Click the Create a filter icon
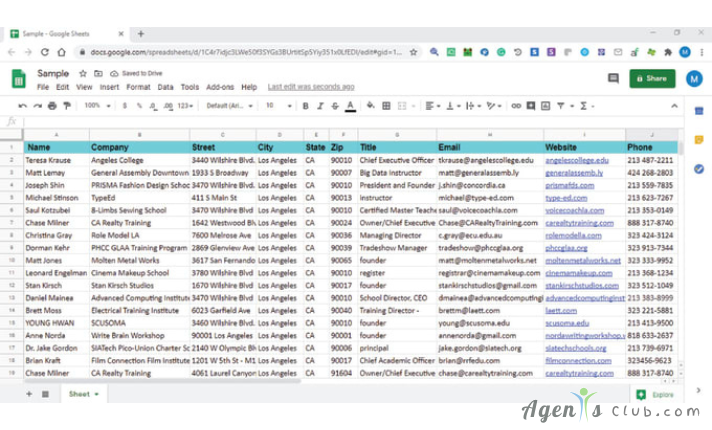 tap(561, 106)
